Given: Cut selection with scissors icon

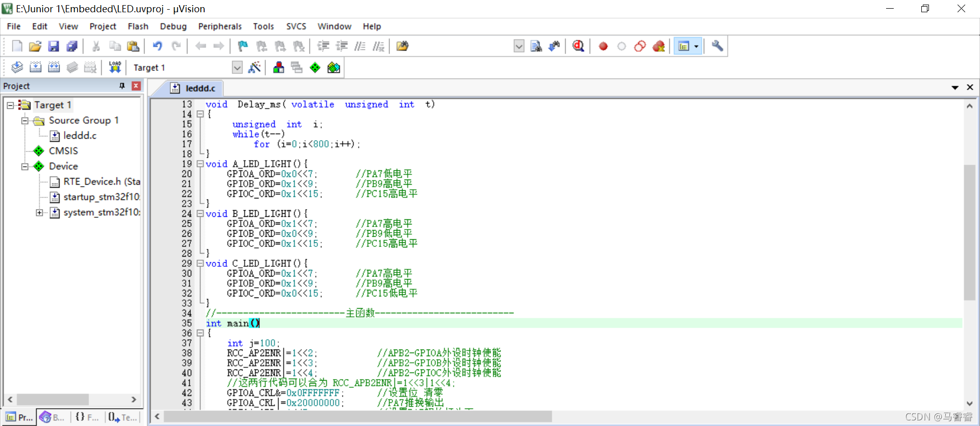Looking at the screenshot, I should [96, 46].
